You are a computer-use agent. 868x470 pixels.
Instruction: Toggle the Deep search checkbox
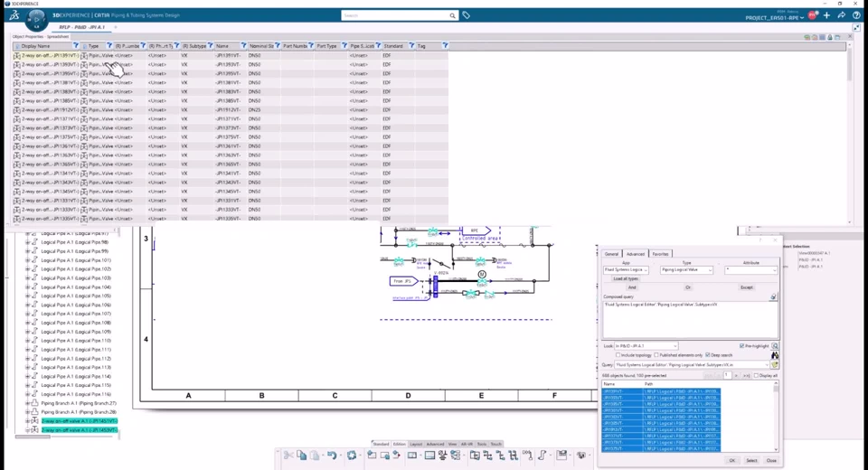[707, 355]
